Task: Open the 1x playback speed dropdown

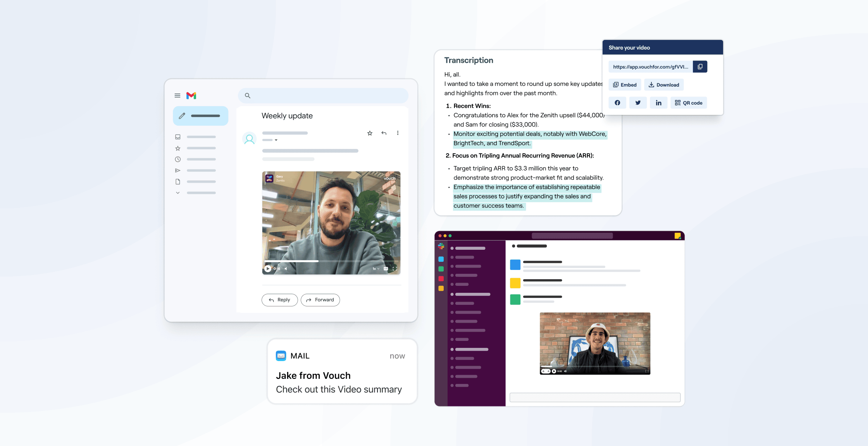Action: pos(376,268)
